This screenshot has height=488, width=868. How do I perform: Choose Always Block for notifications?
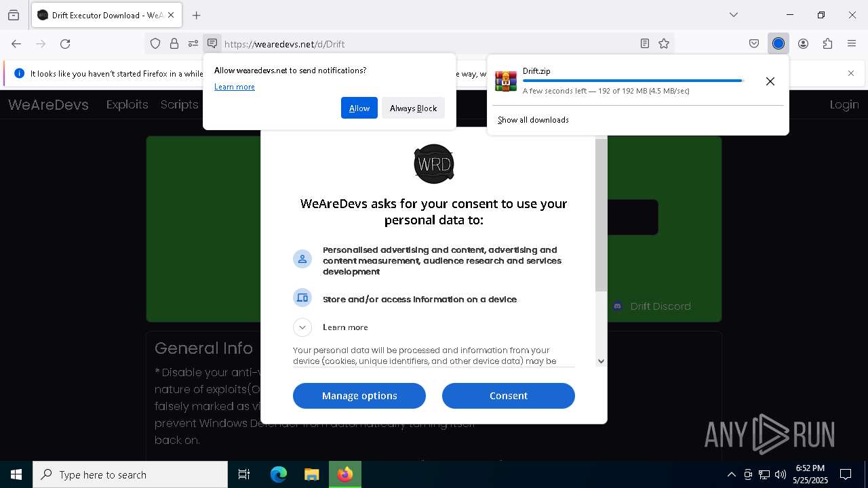click(x=414, y=108)
